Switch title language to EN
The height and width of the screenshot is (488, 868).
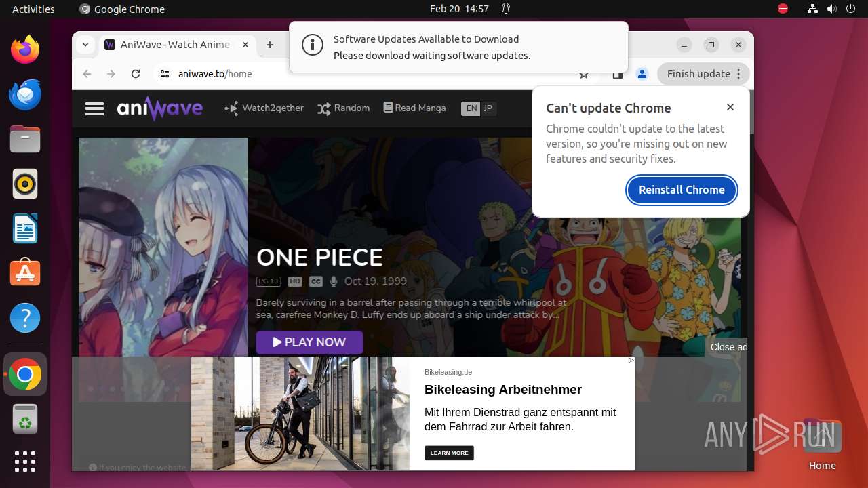click(x=471, y=108)
